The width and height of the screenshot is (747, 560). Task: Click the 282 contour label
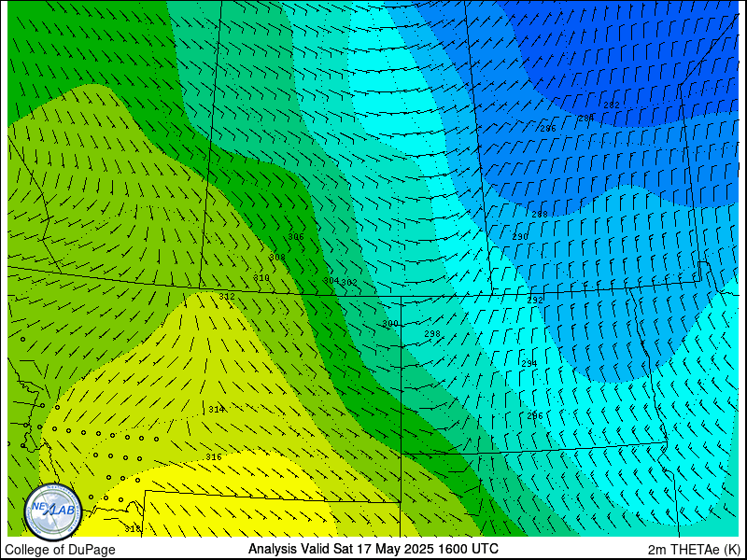(612, 105)
